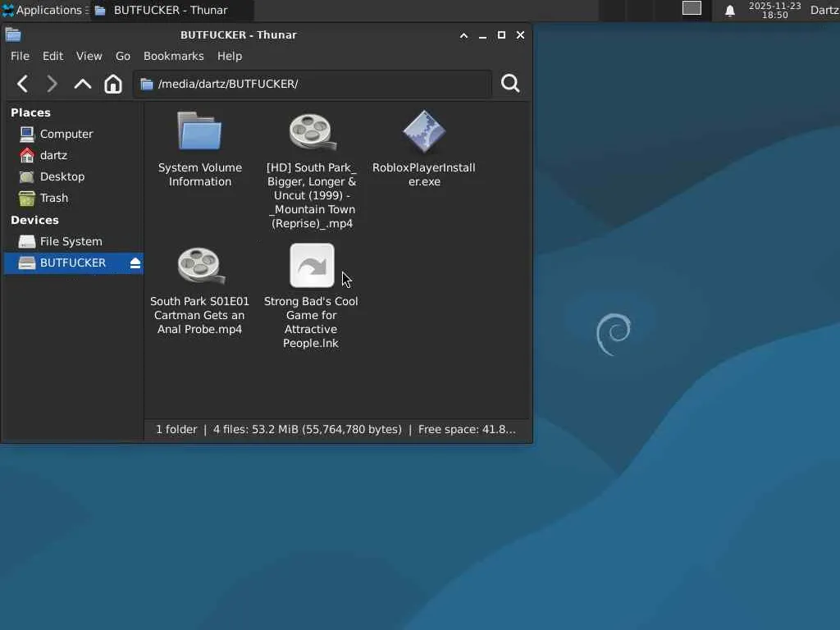Roll up window with title bar caret

click(464, 35)
